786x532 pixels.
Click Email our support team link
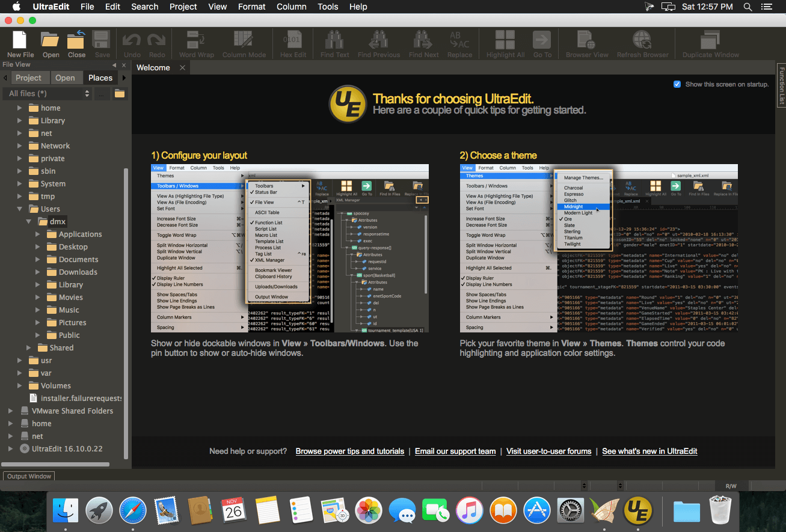click(455, 451)
